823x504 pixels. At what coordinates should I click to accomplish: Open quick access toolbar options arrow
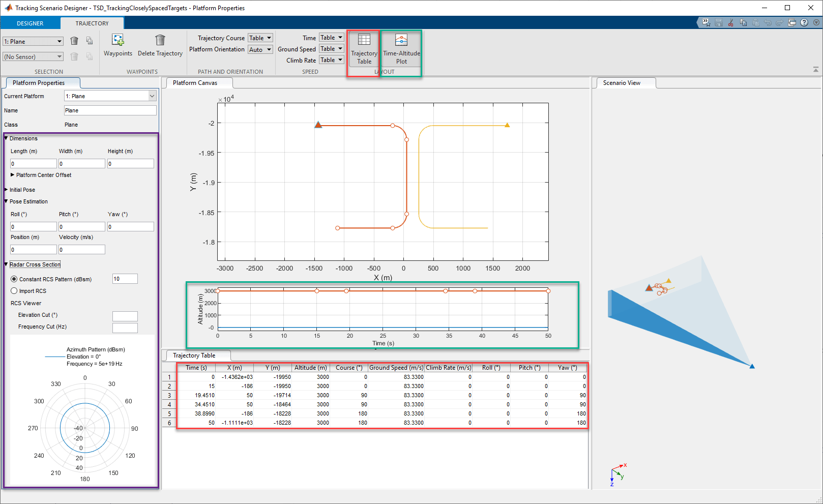[x=816, y=22]
